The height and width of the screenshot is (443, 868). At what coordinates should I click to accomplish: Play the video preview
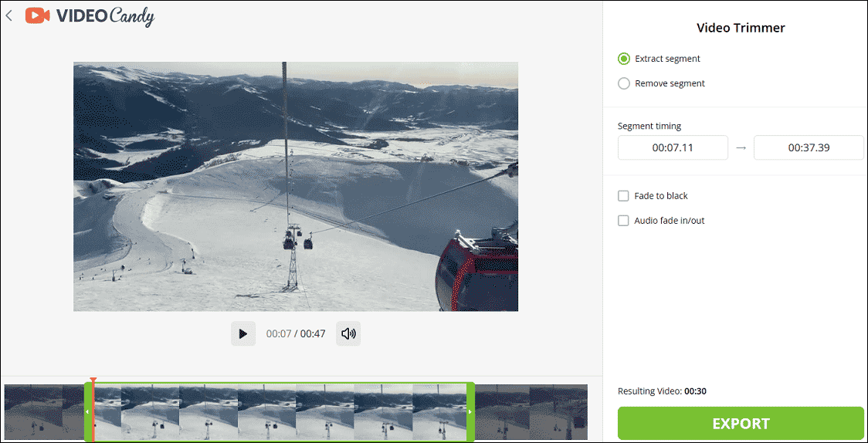243,333
